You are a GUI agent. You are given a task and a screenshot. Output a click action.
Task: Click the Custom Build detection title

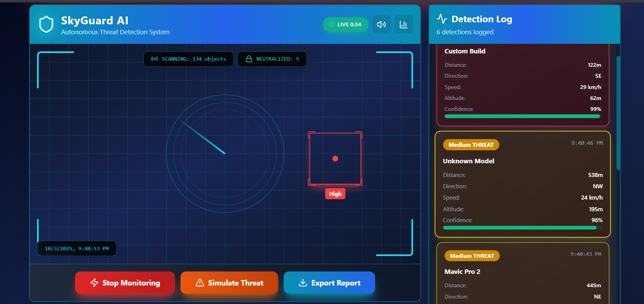[465, 51]
